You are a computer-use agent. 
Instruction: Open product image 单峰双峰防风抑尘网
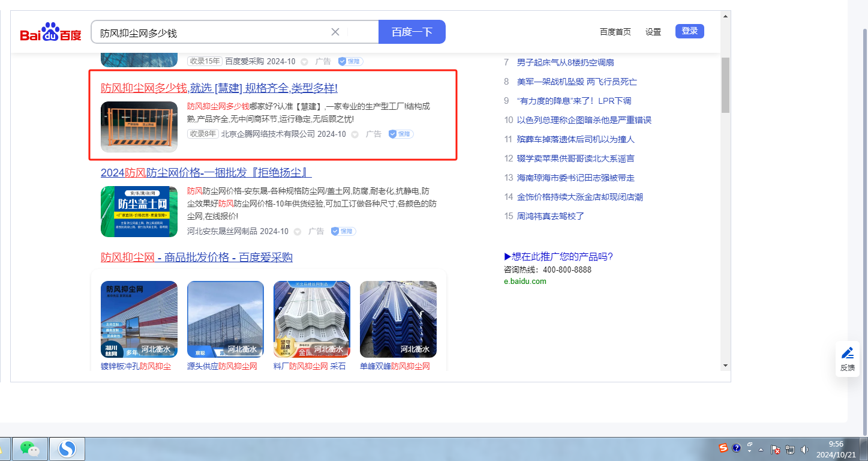pyautogui.click(x=398, y=319)
